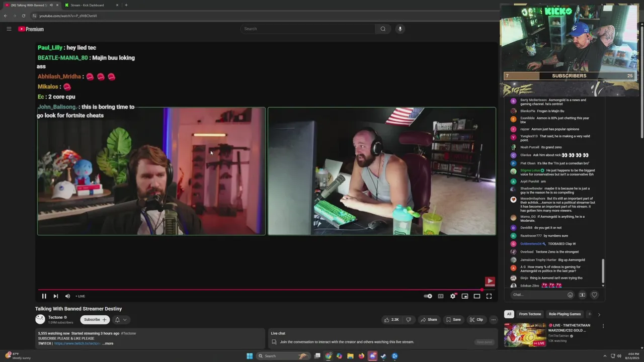Click the #Tectone hashtag
Image resolution: width=644 pixels, height=362 pixels.
coord(128,333)
